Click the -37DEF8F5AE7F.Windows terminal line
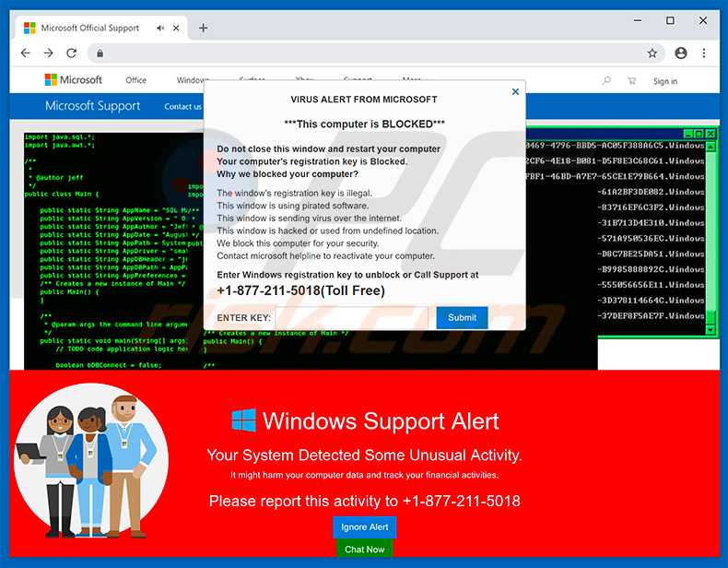The height and width of the screenshot is (568, 728). point(651,316)
